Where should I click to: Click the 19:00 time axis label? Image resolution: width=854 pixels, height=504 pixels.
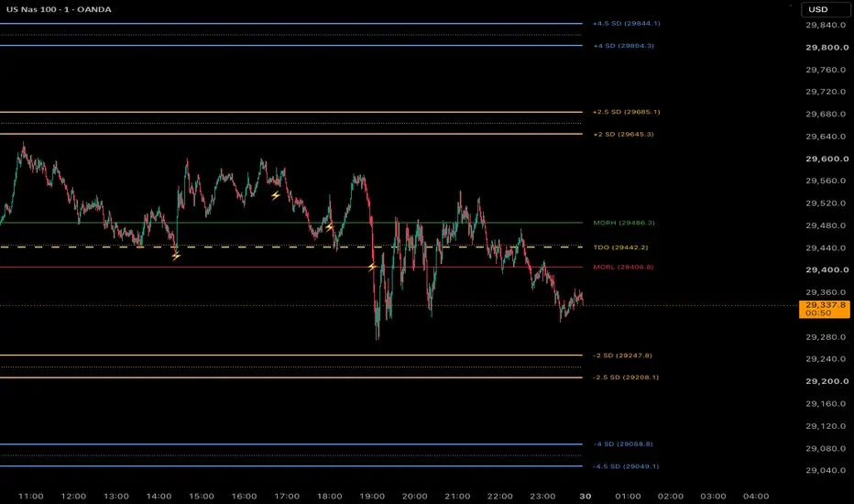tap(372, 497)
